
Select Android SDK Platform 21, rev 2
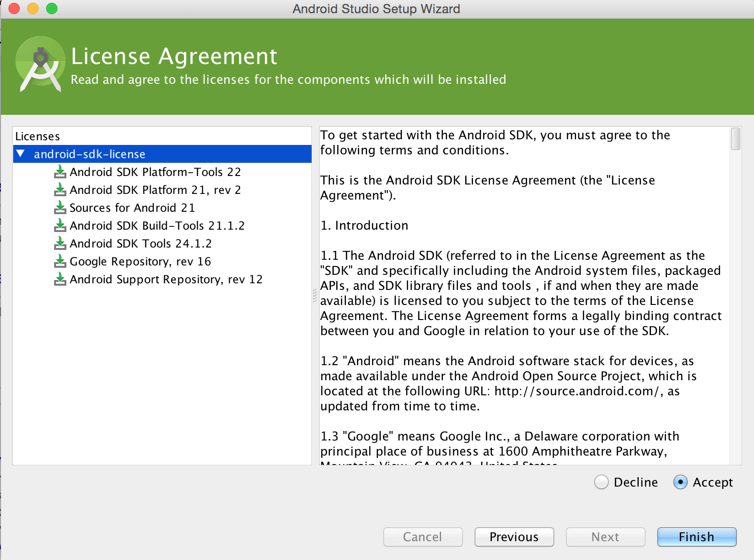(x=155, y=190)
